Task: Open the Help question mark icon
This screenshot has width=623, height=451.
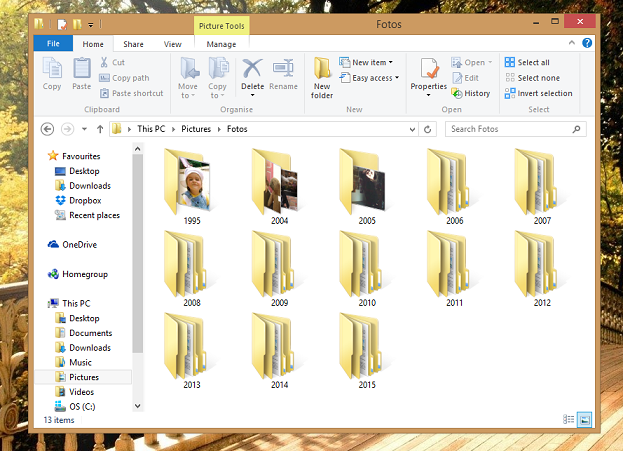Action: (587, 43)
